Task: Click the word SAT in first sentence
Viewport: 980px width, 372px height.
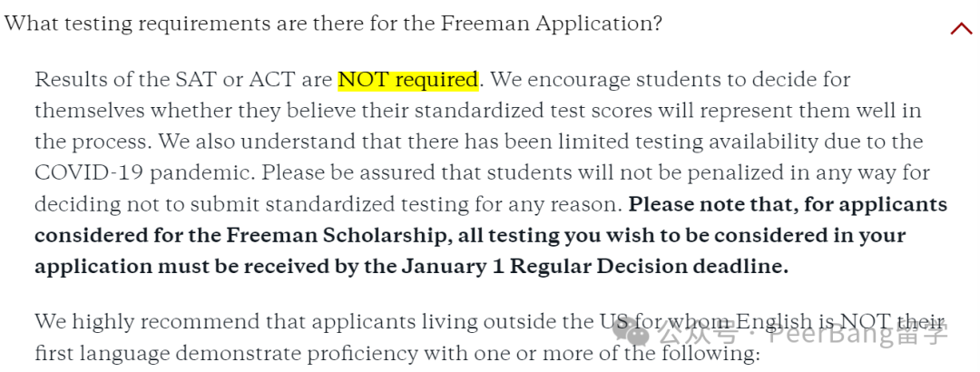Action: tap(187, 80)
